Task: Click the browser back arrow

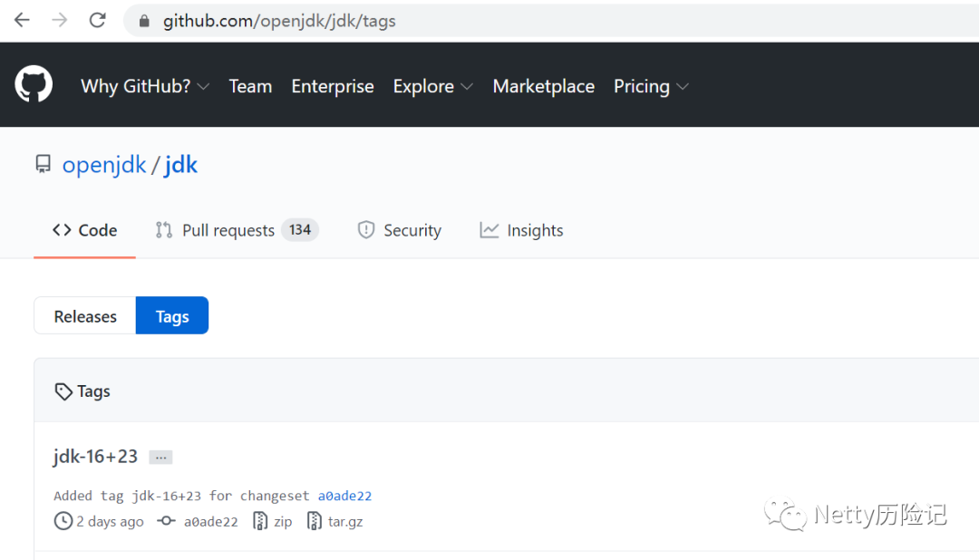Action: tap(22, 20)
